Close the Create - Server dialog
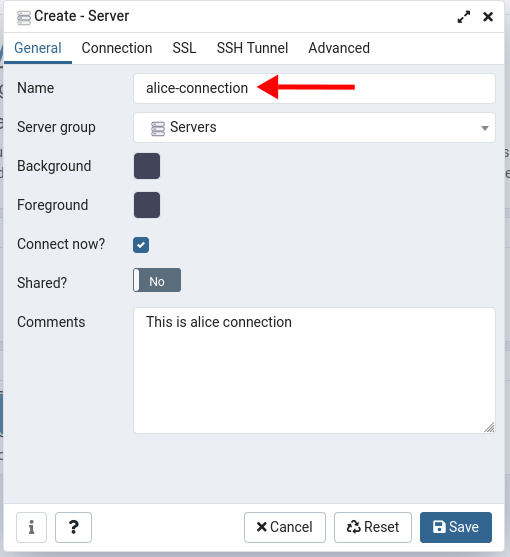 click(x=488, y=17)
